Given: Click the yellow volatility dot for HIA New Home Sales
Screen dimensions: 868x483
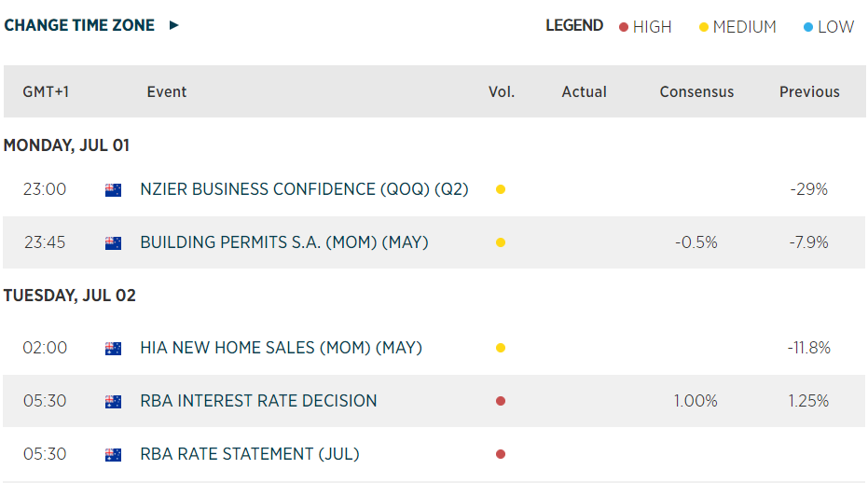Looking at the screenshot, I should 501,348.
